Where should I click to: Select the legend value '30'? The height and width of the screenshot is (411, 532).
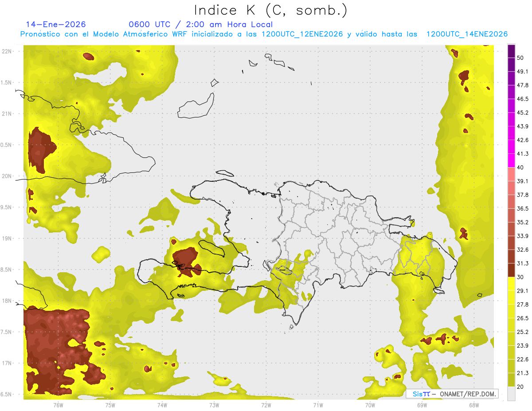pyautogui.click(x=521, y=277)
